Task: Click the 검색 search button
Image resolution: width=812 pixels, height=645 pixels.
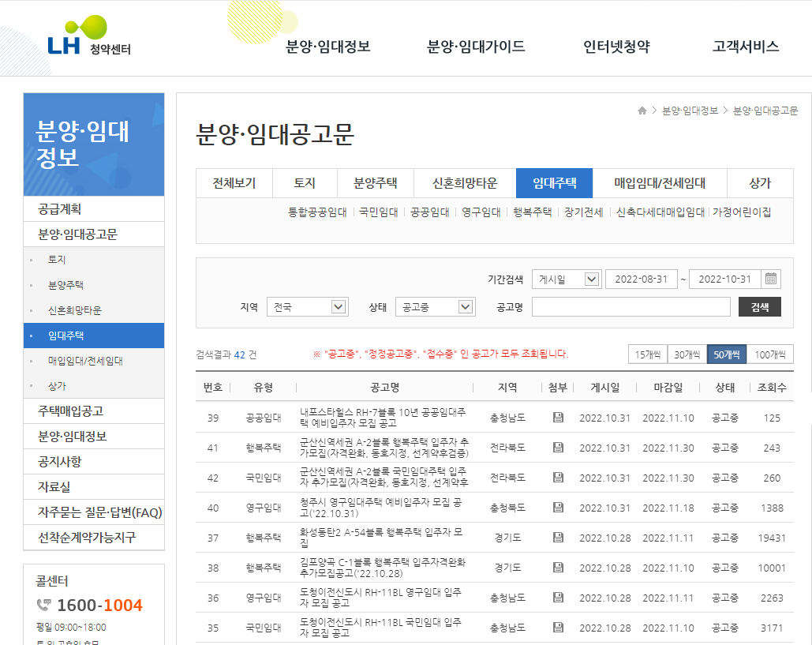Action: [759, 306]
